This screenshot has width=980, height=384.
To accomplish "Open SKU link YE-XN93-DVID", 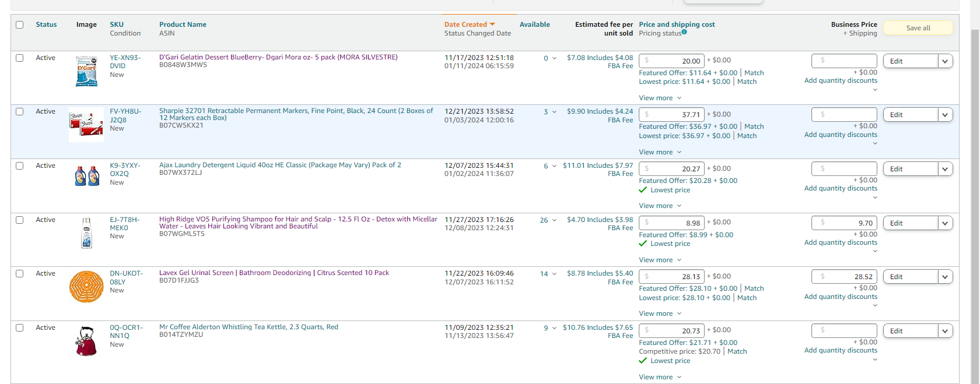I will click(125, 62).
